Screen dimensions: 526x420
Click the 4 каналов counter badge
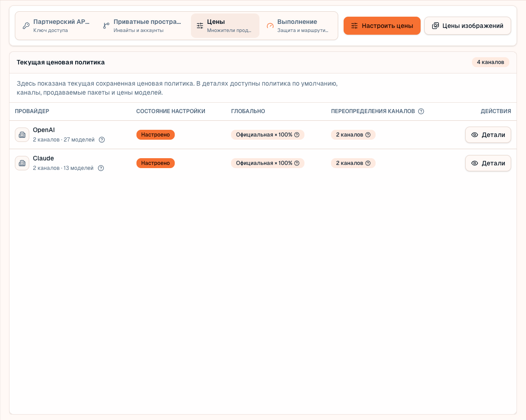pyautogui.click(x=490, y=62)
